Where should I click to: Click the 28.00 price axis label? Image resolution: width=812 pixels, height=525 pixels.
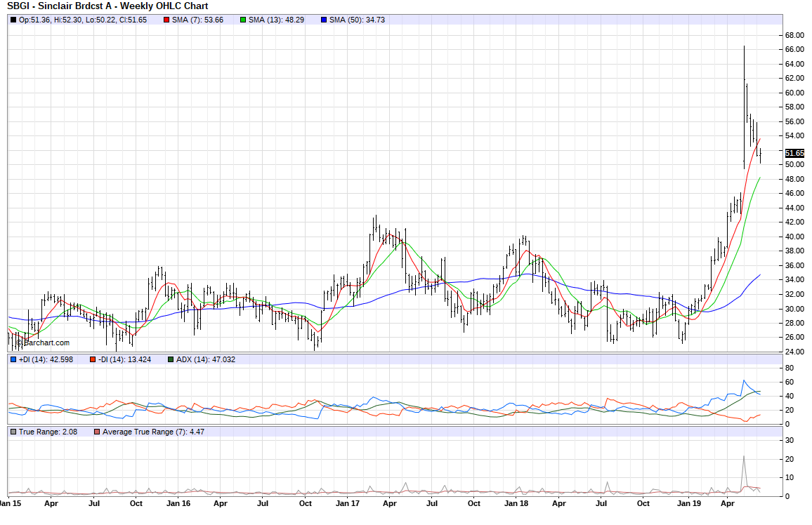pyautogui.click(x=794, y=324)
